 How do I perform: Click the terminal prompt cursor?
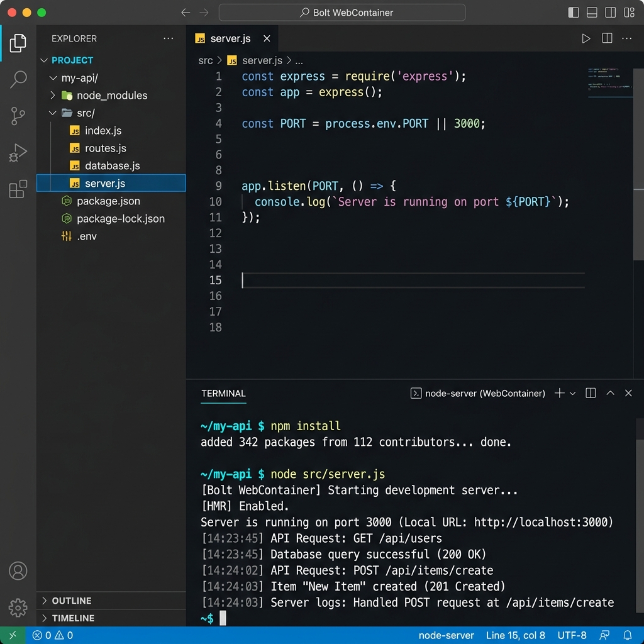point(223,618)
